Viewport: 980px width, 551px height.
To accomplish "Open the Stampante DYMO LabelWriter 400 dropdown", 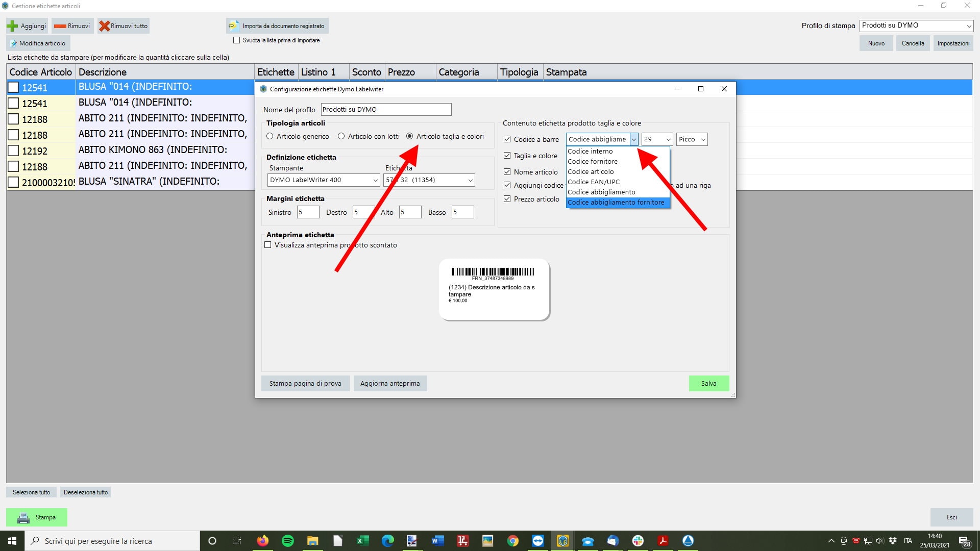I will (324, 180).
